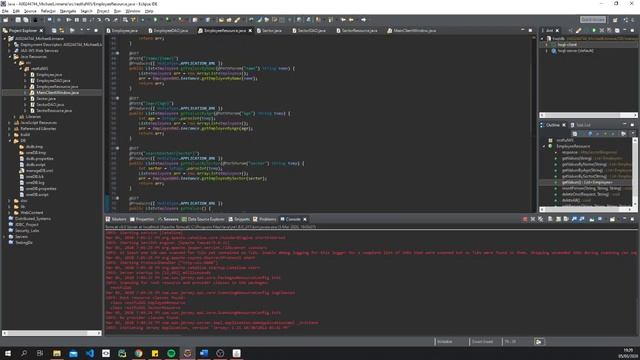The width and height of the screenshot is (640, 360).
Task: Select the [default] target in Ant view
Action: [x=576, y=51]
